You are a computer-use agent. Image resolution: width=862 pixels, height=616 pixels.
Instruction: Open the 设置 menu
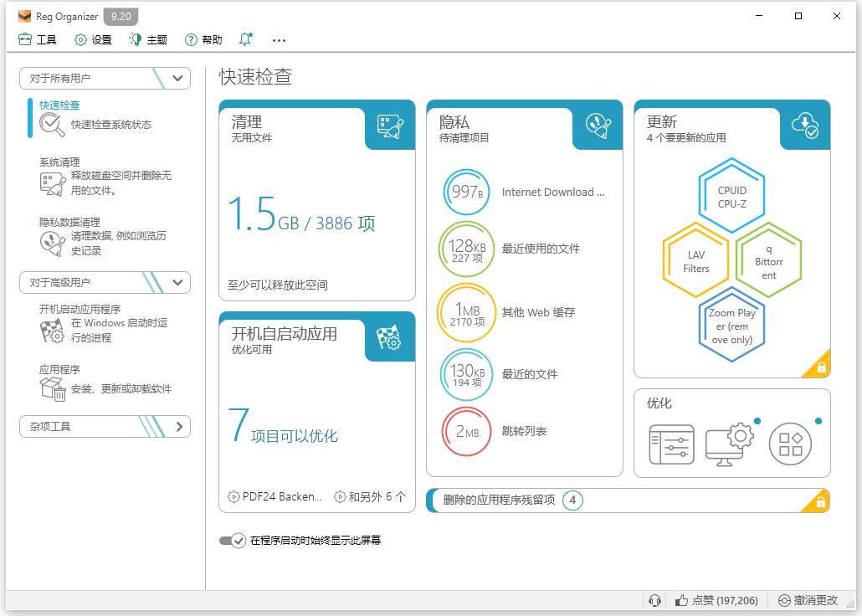point(93,39)
